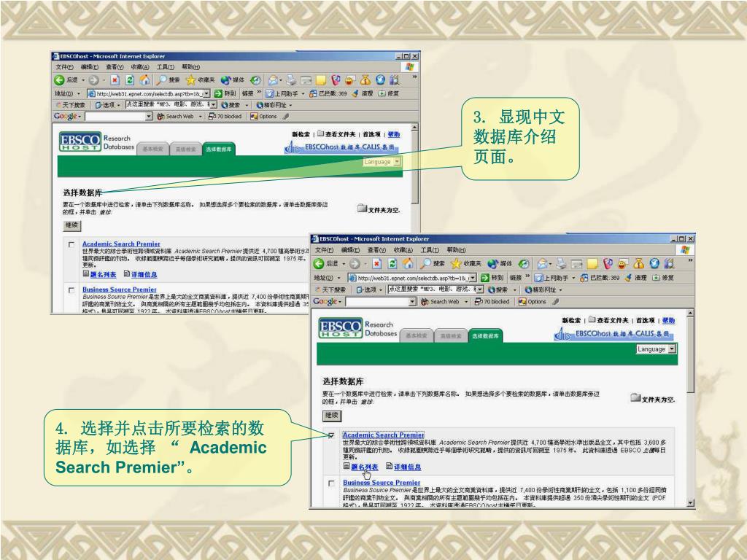This screenshot has width=747, height=560.
Task: Click the 继续 button in the front window
Action: tap(332, 416)
